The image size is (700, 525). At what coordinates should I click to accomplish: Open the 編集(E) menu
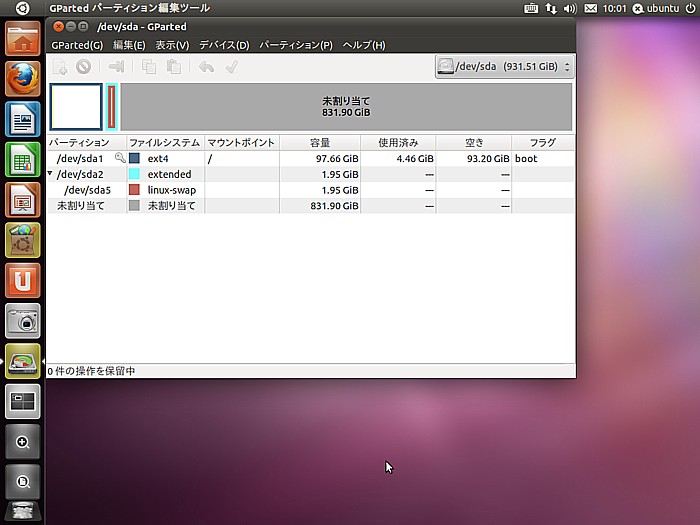point(129,45)
